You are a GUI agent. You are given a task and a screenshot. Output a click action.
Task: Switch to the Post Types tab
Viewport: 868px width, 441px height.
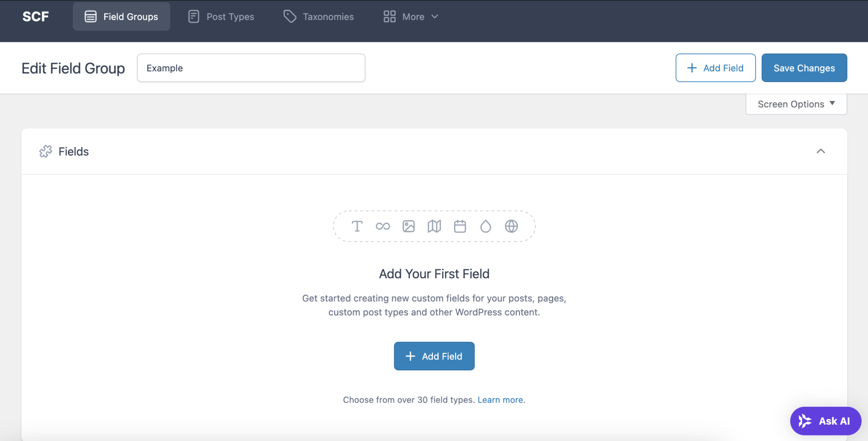(220, 17)
